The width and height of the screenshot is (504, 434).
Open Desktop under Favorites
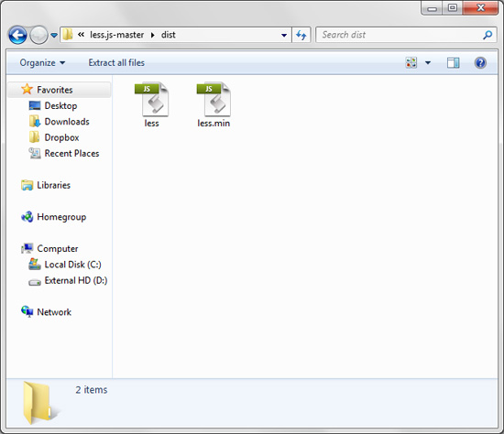(60, 105)
